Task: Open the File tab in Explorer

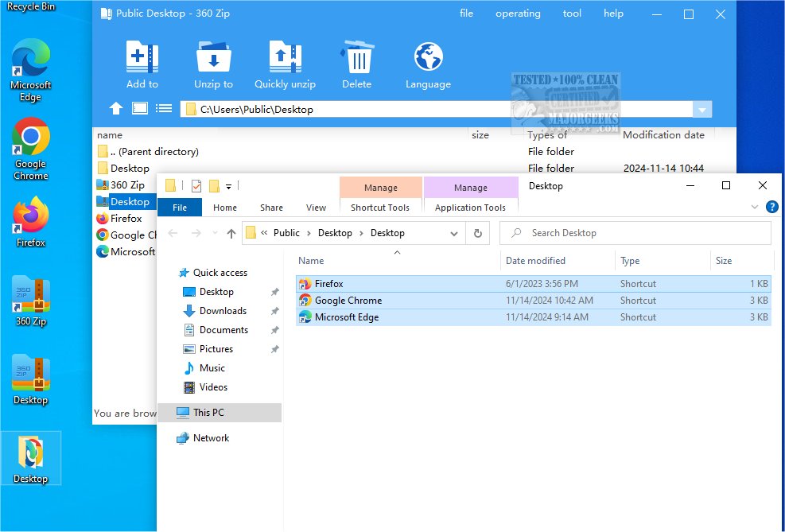Action: pyautogui.click(x=180, y=208)
